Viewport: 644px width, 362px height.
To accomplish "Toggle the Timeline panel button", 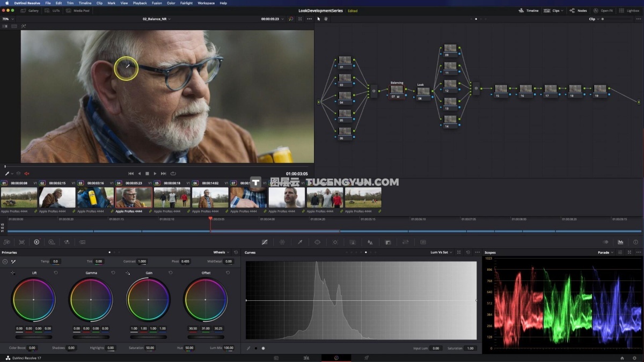I will pos(529,11).
